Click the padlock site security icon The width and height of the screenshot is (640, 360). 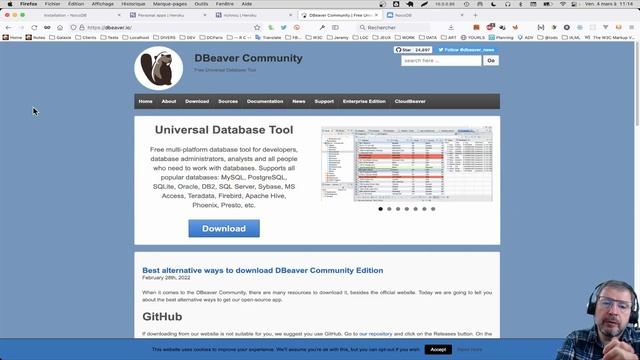(x=82, y=27)
